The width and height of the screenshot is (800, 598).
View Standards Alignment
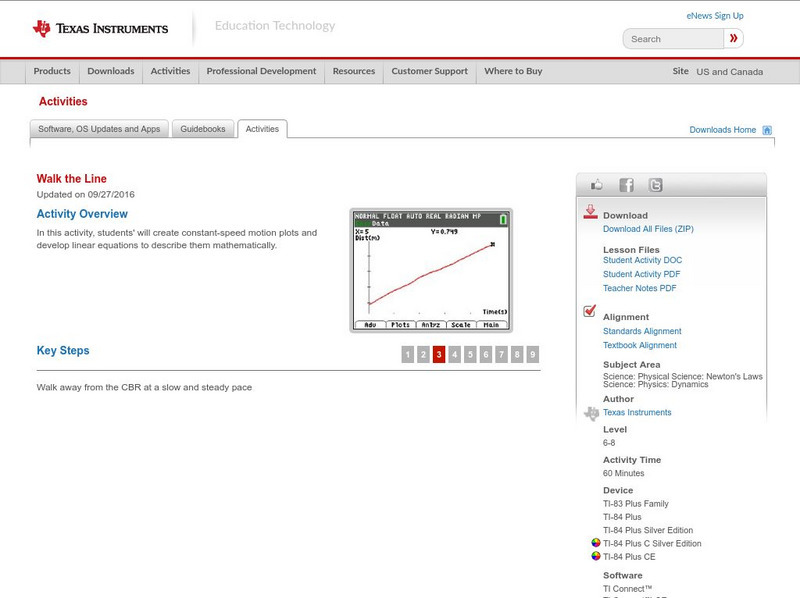(642, 331)
